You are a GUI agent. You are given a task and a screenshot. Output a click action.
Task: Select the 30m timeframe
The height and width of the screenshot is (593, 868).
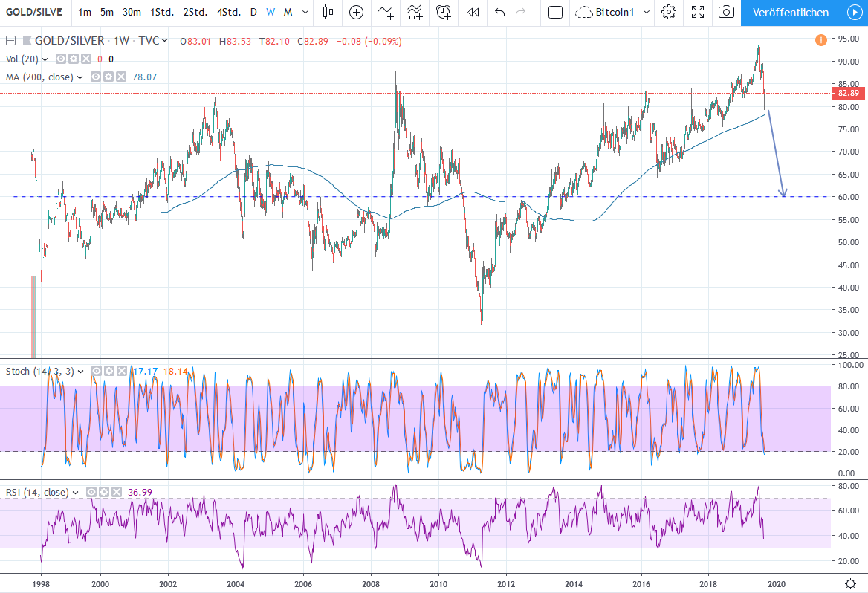click(132, 12)
